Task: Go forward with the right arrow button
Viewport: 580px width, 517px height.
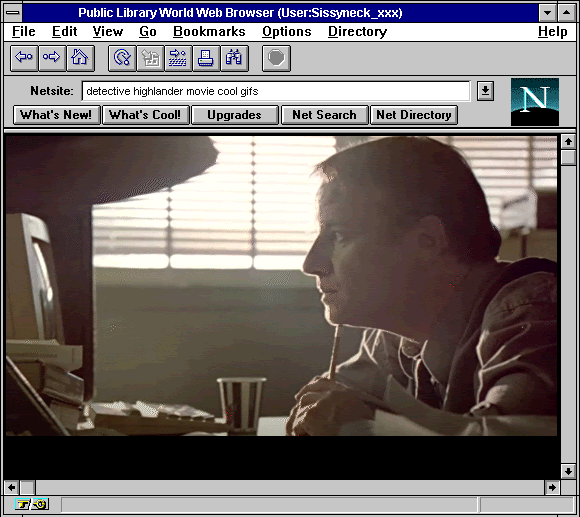Action: point(52,58)
